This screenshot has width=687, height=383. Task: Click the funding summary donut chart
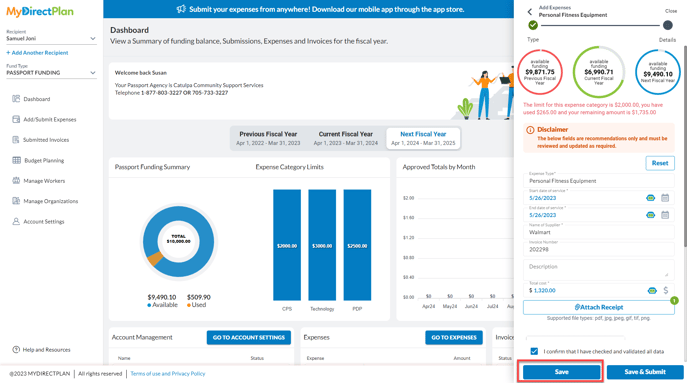tap(179, 241)
